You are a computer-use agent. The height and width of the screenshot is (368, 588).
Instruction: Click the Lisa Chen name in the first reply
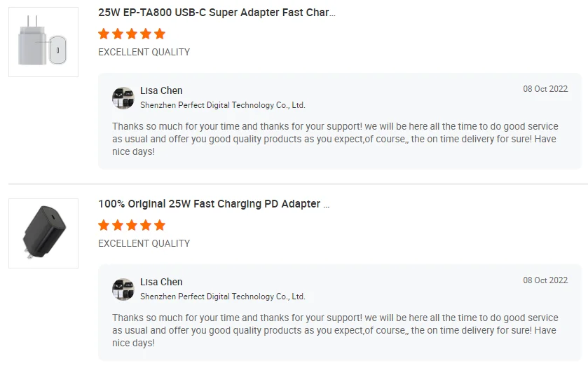tap(161, 90)
